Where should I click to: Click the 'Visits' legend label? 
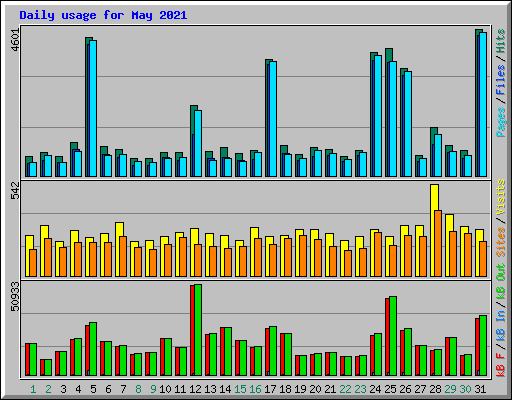coord(501,198)
